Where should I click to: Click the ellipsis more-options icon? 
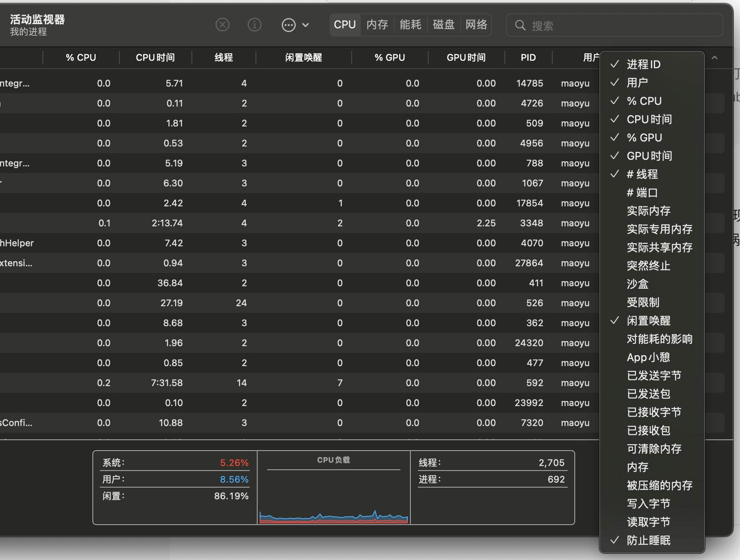289,25
